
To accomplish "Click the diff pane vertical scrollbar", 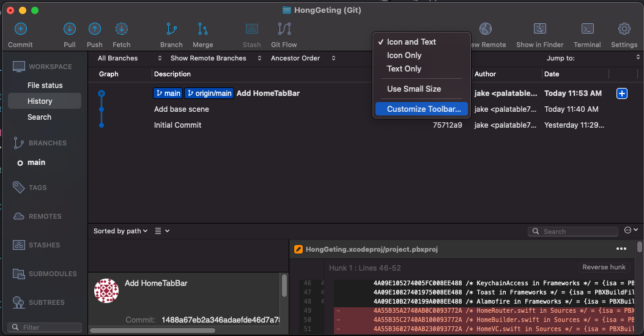I will pyautogui.click(x=640, y=247).
